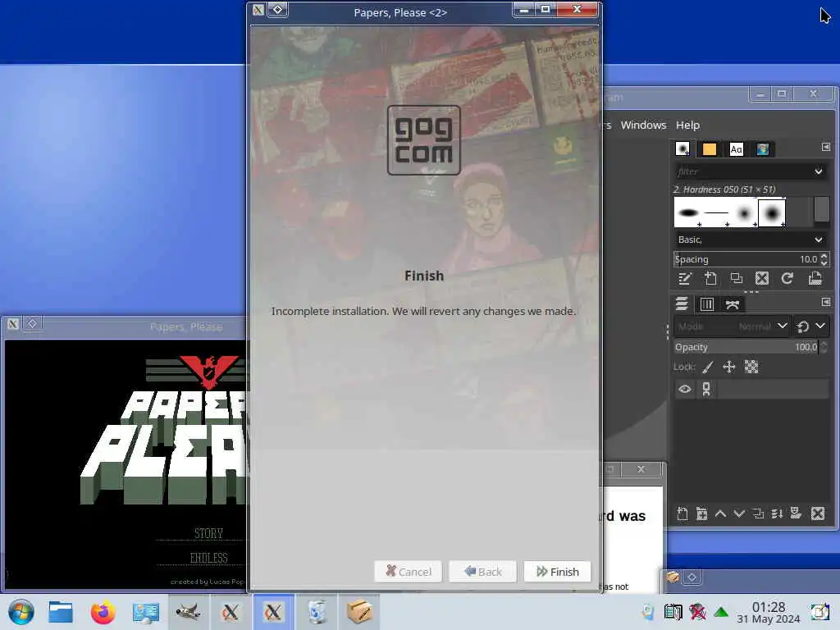This screenshot has height=630, width=840.
Task: Switch to the Fonts tab in GIMP
Action: click(736, 149)
